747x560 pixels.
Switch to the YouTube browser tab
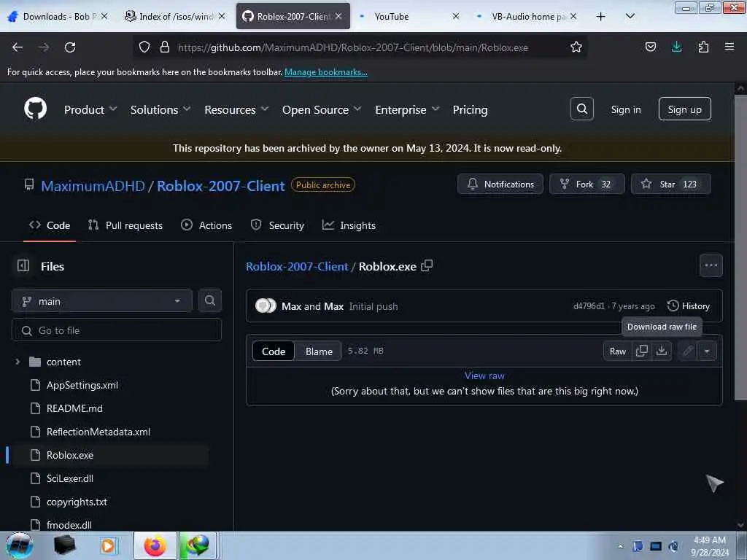[409, 16]
